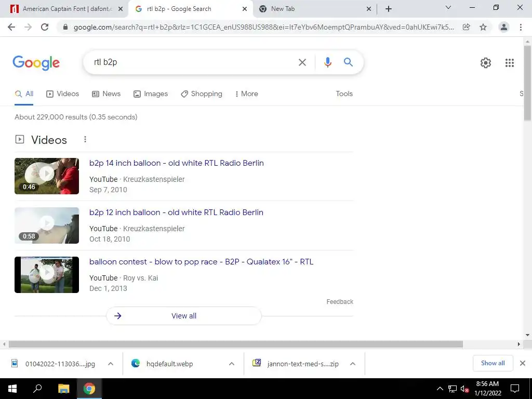Select the All results filter
The width and height of the screenshot is (532, 399).
tap(24, 94)
